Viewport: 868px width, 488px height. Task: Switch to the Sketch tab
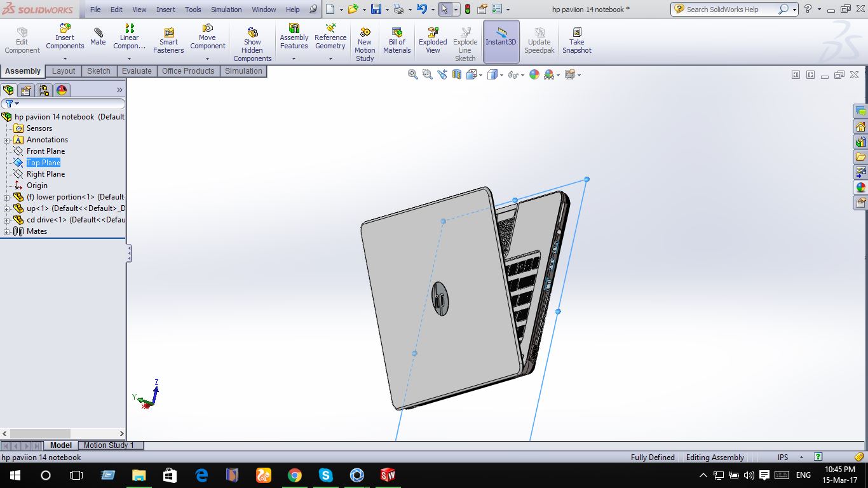point(98,71)
